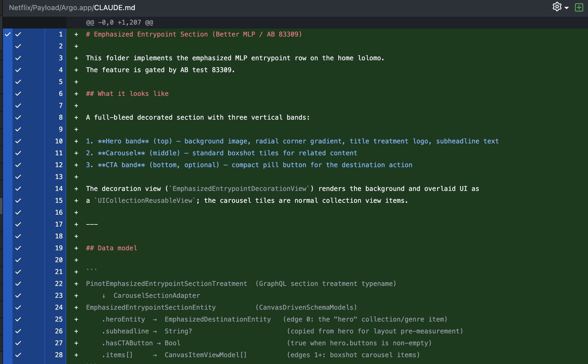Expand the gear dropdown arrow
This screenshot has height=364, width=588.
click(x=567, y=8)
